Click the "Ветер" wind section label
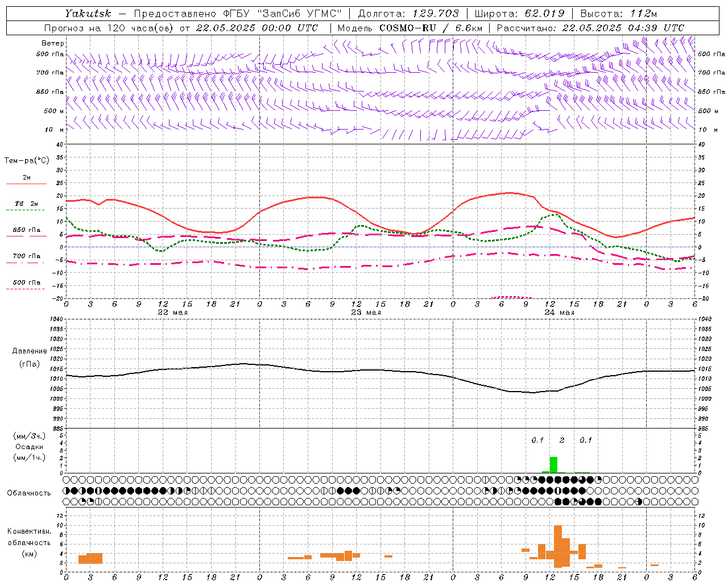This screenshot has height=582, width=728. pyautogui.click(x=53, y=43)
